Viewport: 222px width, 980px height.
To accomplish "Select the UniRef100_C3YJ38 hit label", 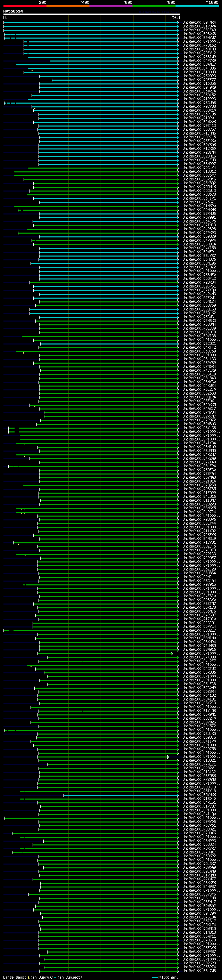I will tap(199, 428).
